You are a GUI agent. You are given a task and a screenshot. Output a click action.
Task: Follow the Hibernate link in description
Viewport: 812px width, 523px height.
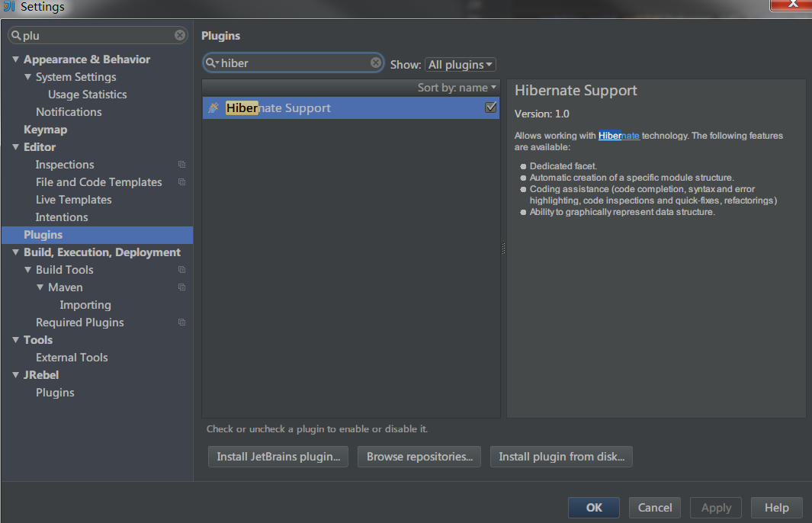pyautogui.click(x=619, y=136)
